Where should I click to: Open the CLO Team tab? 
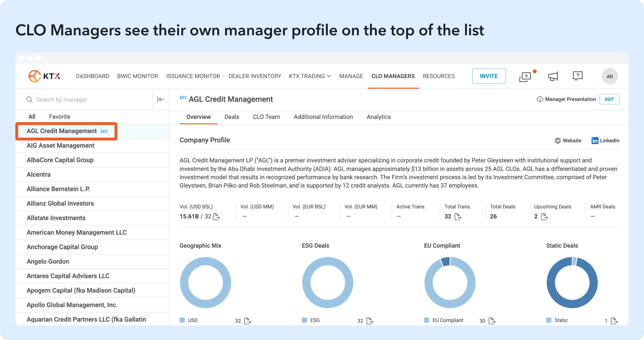pyautogui.click(x=266, y=117)
